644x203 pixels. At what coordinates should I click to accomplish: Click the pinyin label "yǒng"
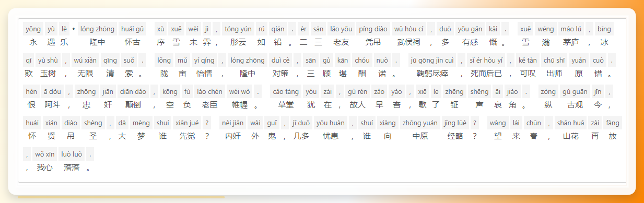(x=33, y=29)
